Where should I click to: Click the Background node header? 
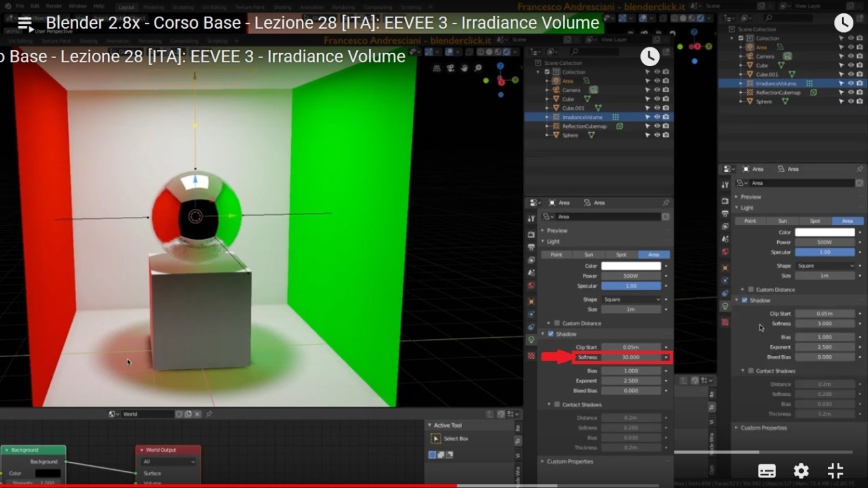pyautogui.click(x=33, y=450)
